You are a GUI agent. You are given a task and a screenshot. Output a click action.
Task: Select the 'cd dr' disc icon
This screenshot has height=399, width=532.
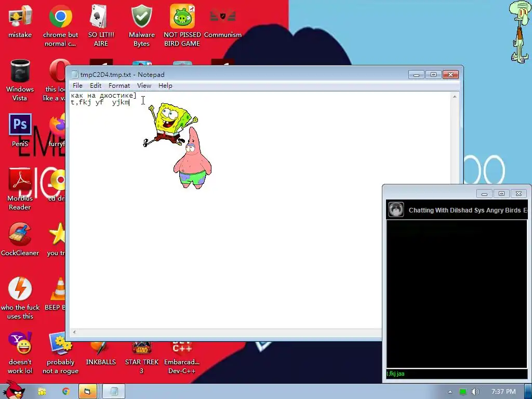57,185
